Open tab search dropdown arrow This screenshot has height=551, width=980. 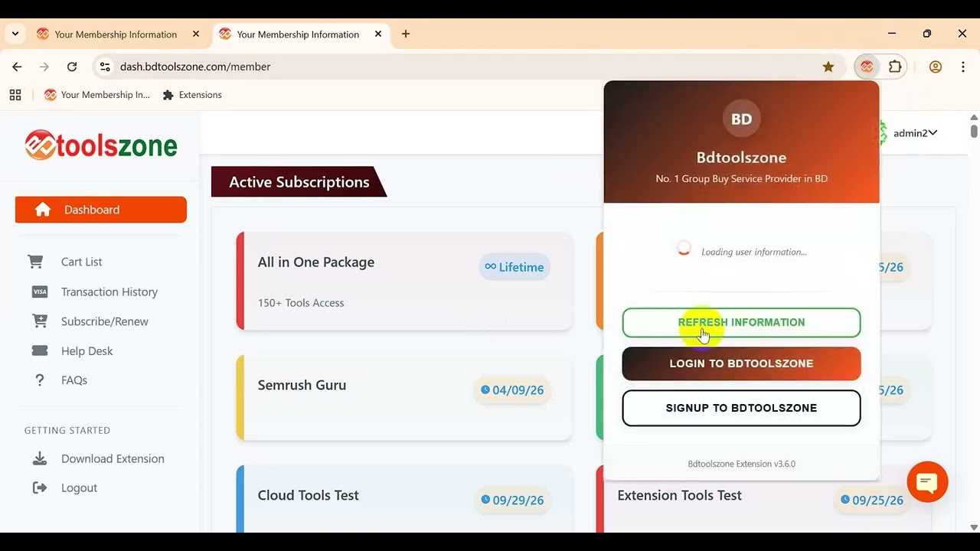click(x=15, y=34)
